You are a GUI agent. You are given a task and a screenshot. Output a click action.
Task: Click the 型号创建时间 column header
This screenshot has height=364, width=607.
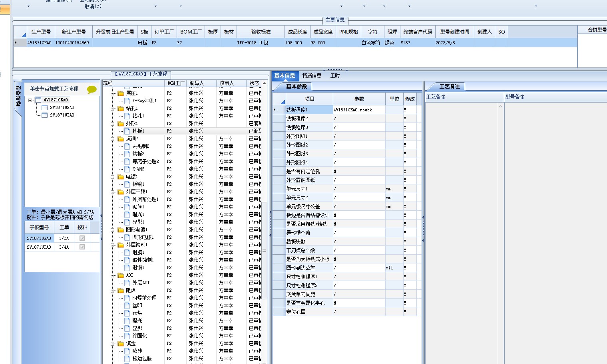(455, 32)
